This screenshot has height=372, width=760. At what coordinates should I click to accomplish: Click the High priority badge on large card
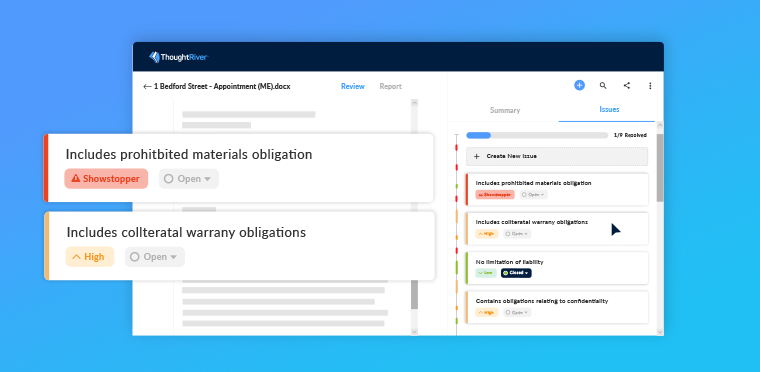click(x=90, y=257)
